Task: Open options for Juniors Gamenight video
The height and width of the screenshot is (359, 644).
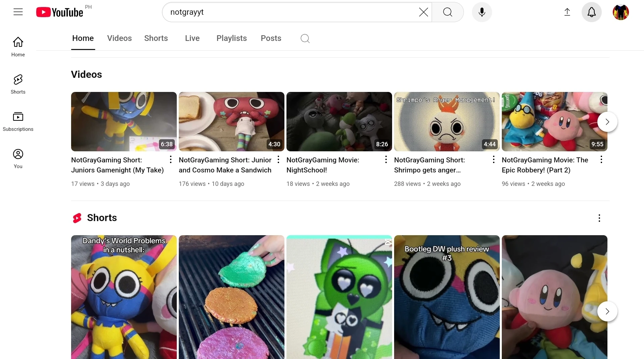Action: click(171, 159)
